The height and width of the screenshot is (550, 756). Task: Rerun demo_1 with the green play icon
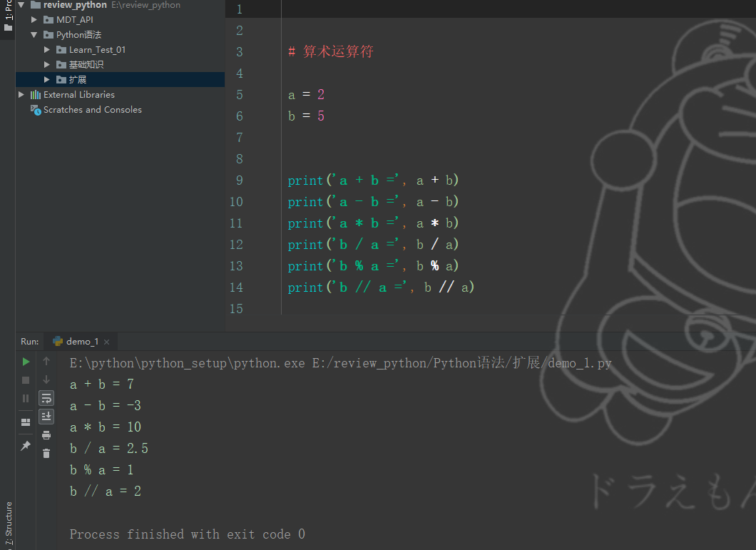26,362
